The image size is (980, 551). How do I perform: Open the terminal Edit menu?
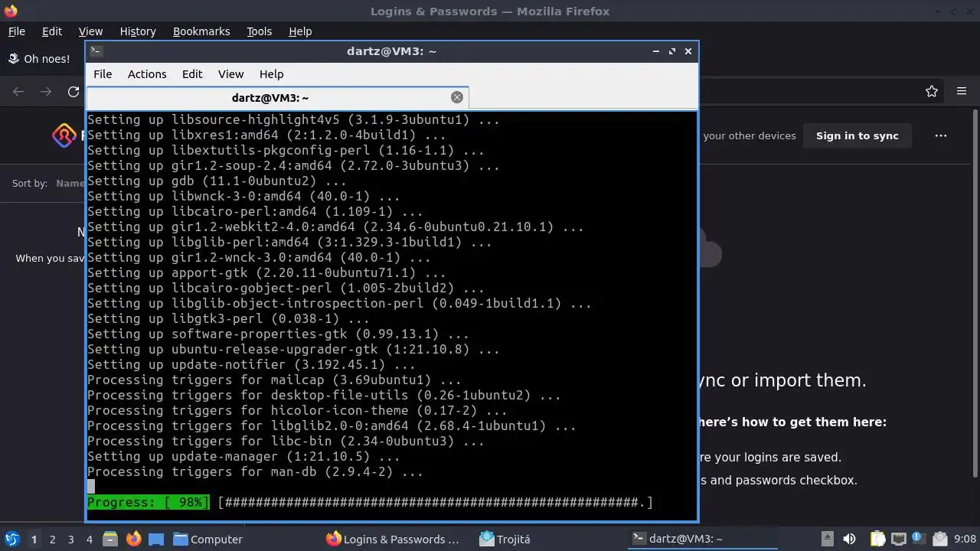[192, 74]
